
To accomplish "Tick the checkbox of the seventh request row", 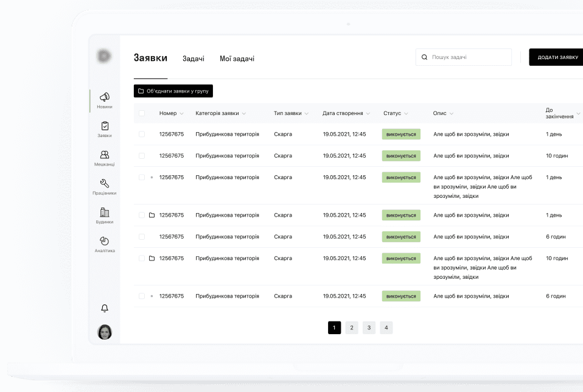I will pyautogui.click(x=142, y=296).
